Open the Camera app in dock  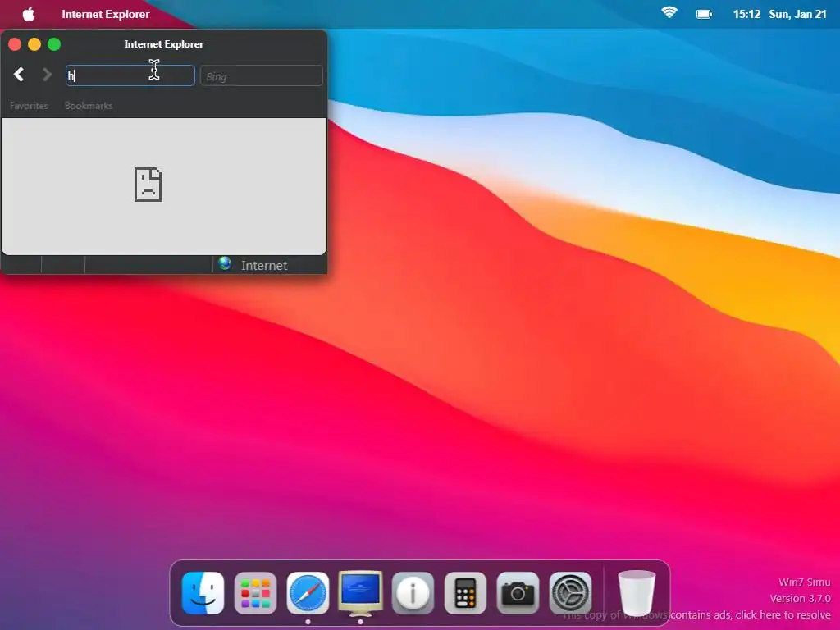518,593
